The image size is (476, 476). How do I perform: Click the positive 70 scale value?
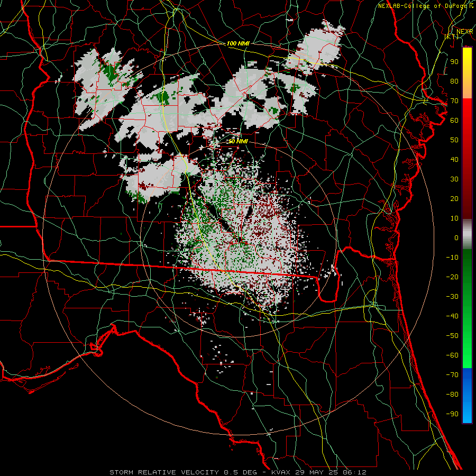click(454, 101)
